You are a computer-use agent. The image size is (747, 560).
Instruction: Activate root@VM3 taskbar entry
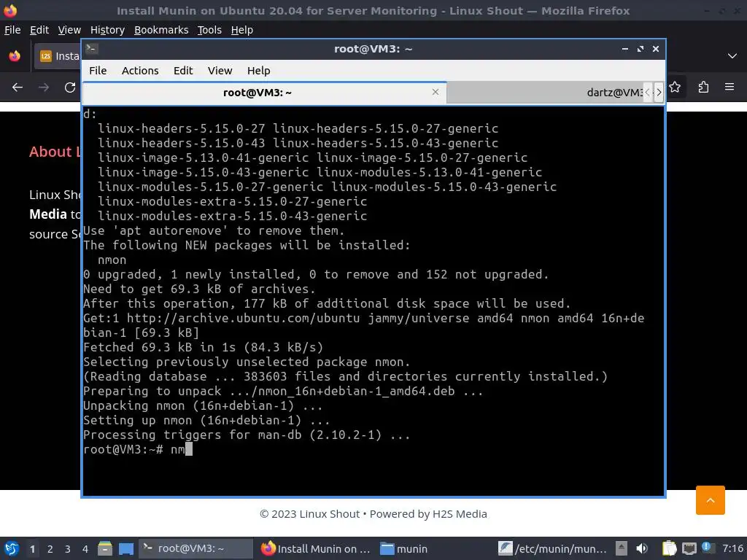(x=196, y=548)
